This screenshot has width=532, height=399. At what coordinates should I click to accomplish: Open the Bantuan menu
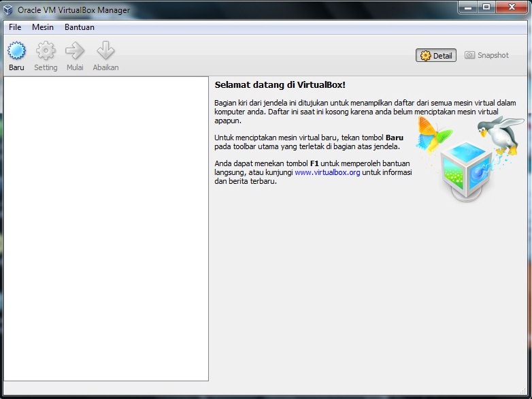coord(80,27)
